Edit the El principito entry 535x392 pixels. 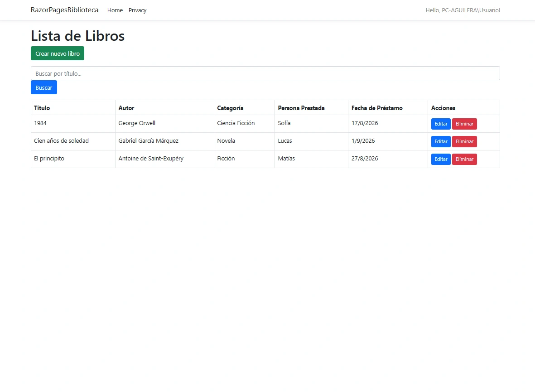pyautogui.click(x=441, y=160)
